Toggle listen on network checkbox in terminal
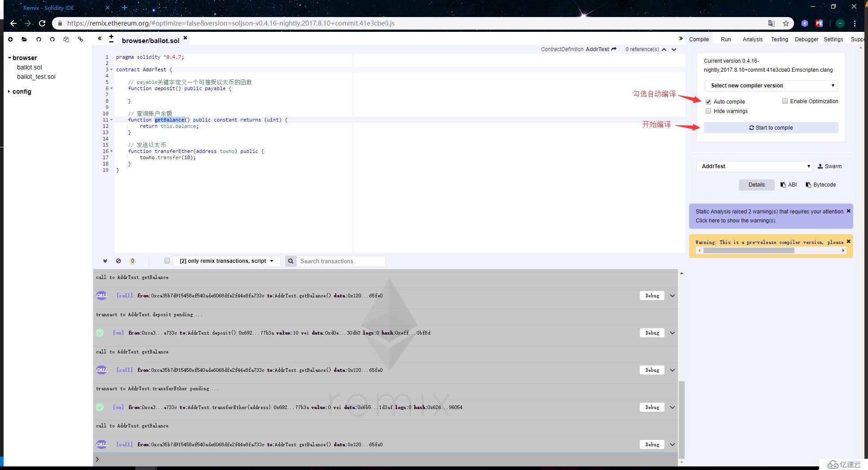The width and height of the screenshot is (868, 470). (x=167, y=261)
